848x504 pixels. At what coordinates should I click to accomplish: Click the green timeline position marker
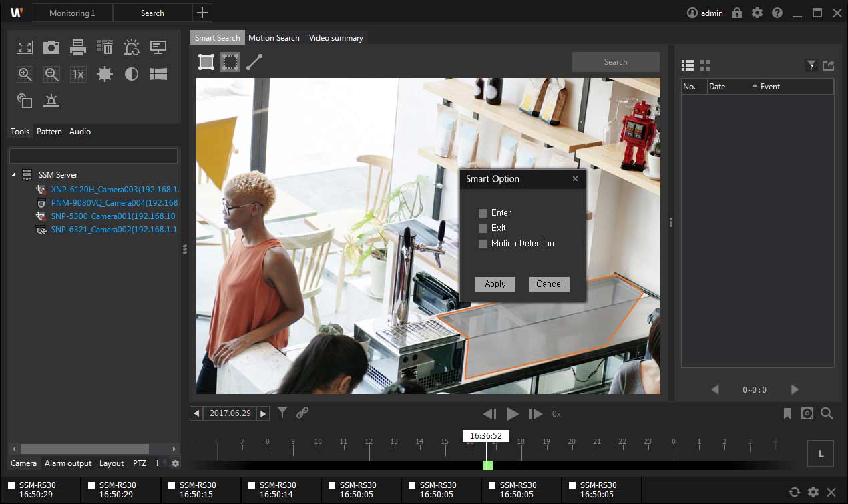(487, 465)
